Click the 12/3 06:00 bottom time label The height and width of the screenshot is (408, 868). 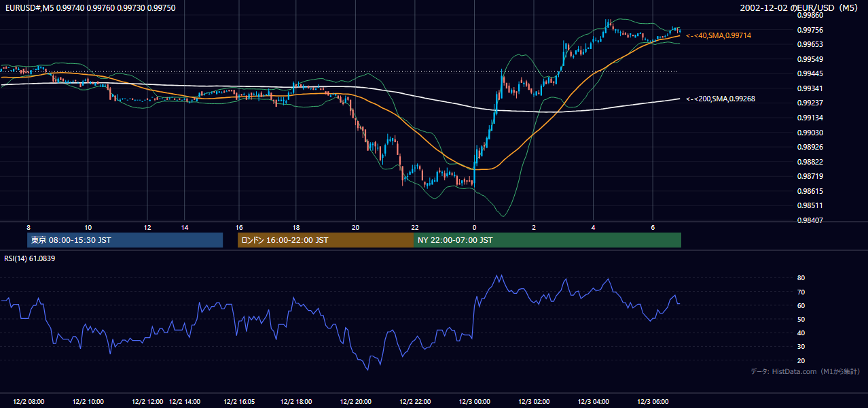point(653,402)
